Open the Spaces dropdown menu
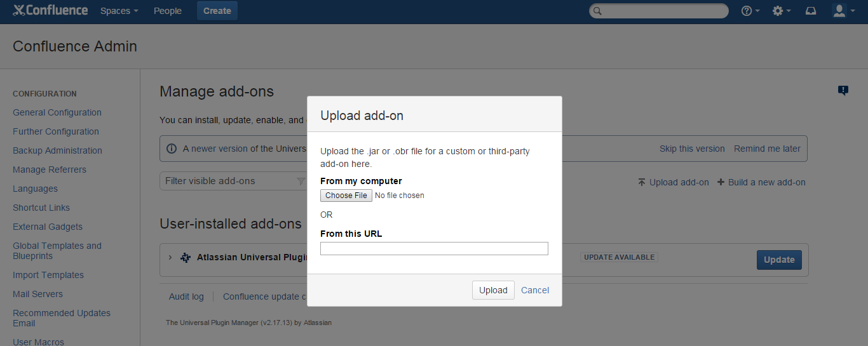The height and width of the screenshot is (346, 868). pyautogui.click(x=119, y=11)
